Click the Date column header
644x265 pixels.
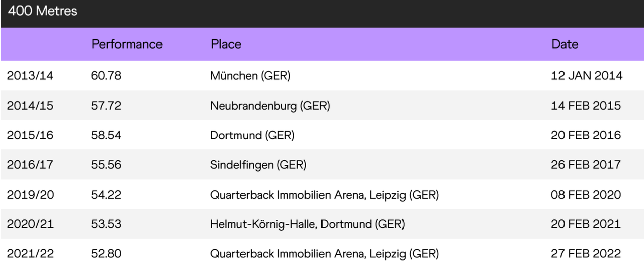coord(565,44)
